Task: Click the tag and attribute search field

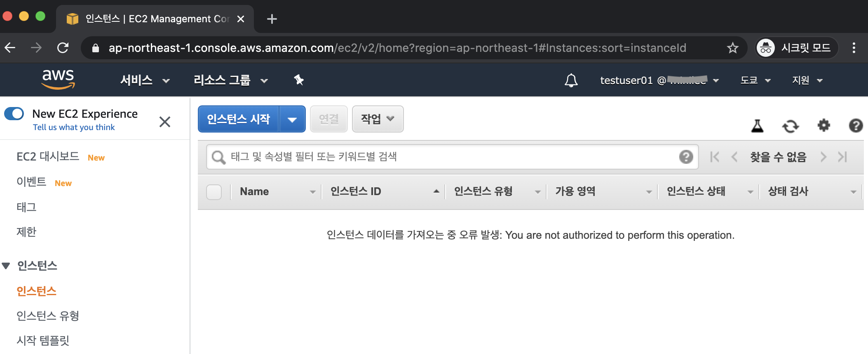Action: (453, 157)
